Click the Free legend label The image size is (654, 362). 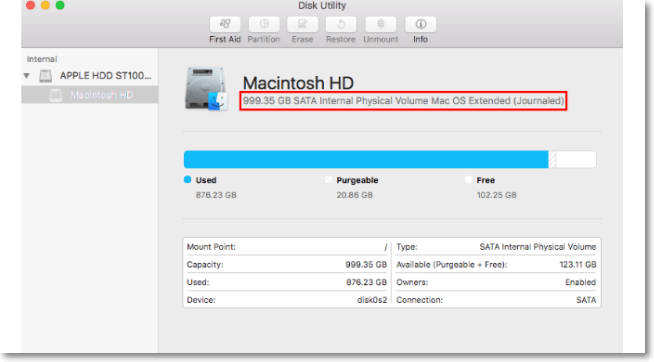pos(485,180)
